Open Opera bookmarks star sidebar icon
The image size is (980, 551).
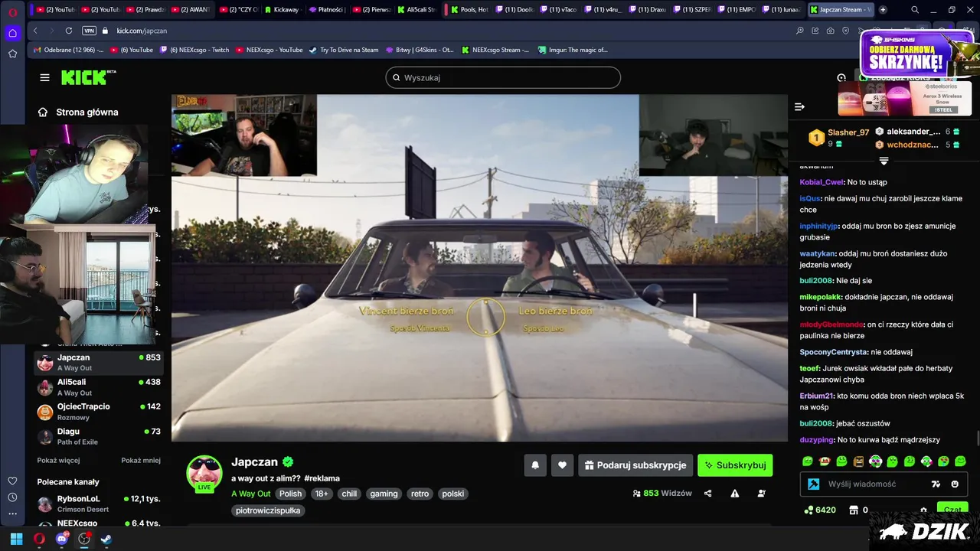click(x=12, y=54)
